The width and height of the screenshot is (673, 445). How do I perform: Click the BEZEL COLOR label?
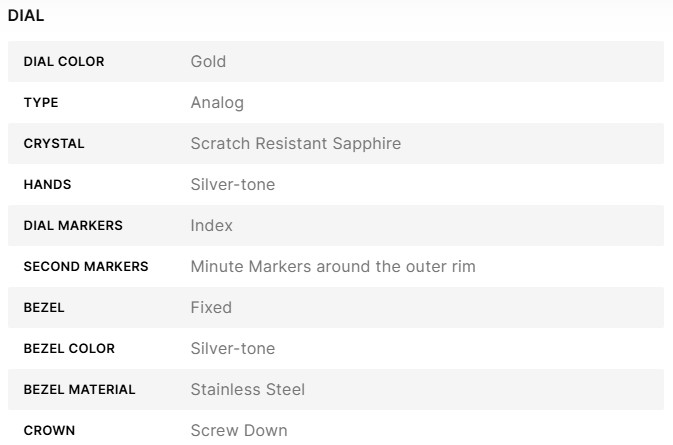click(x=69, y=349)
